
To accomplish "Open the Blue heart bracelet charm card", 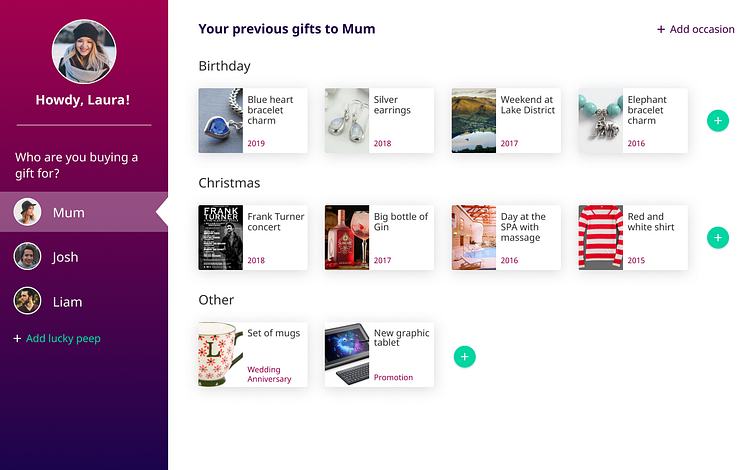I will pyautogui.click(x=252, y=121).
